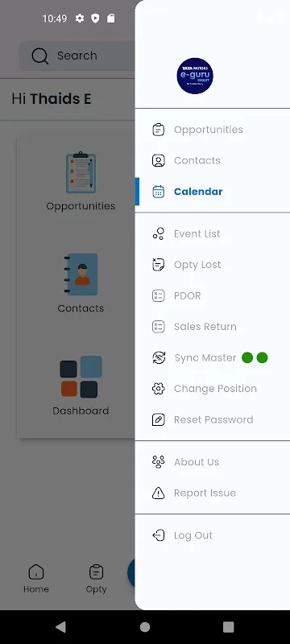Open the Dashboard tile
290x644 pixels.
pyautogui.click(x=81, y=386)
